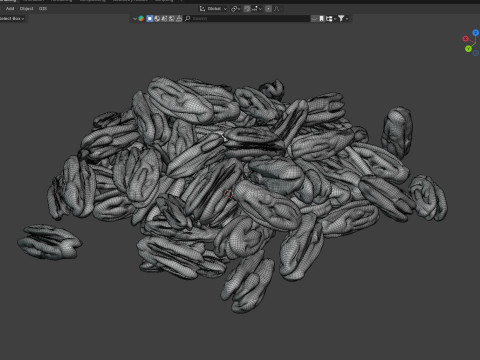Open the Global transform orientation dropdown
Viewport: 480px width, 360px height.
[213, 9]
